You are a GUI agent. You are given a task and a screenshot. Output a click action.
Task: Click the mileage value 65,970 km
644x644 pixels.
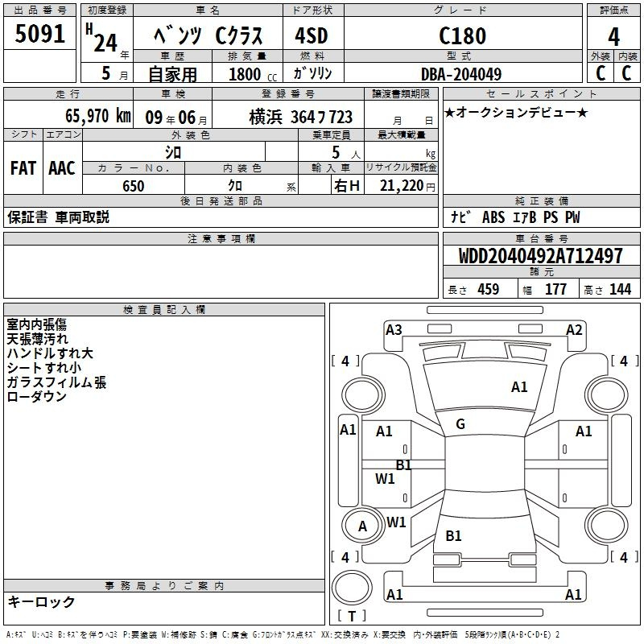point(98,116)
